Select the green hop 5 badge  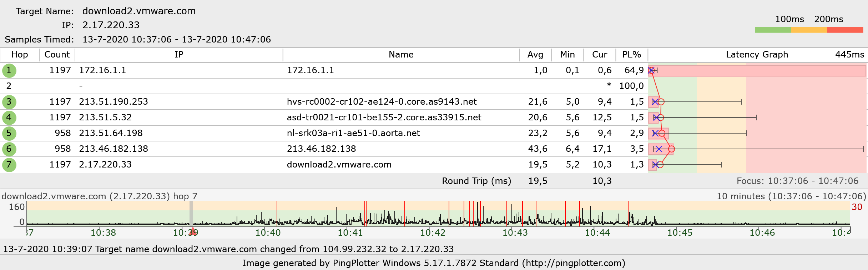click(x=9, y=133)
